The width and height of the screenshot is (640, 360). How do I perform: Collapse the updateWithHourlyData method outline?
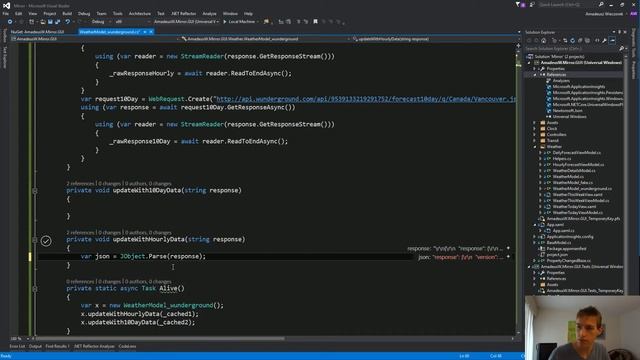35,240
